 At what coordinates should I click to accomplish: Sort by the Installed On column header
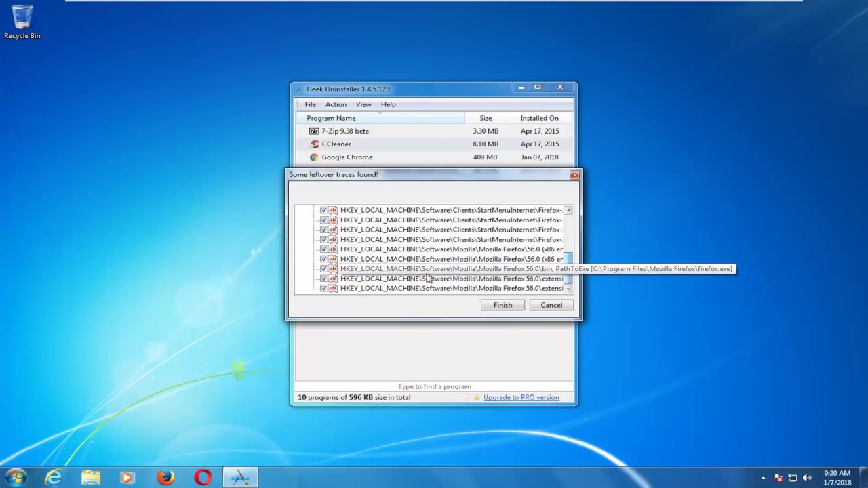click(539, 118)
